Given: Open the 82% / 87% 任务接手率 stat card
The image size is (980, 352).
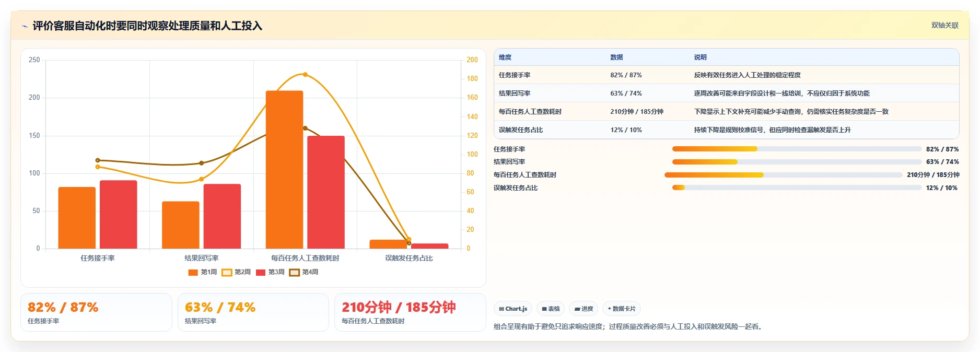Looking at the screenshot, I should coord(96,312).
